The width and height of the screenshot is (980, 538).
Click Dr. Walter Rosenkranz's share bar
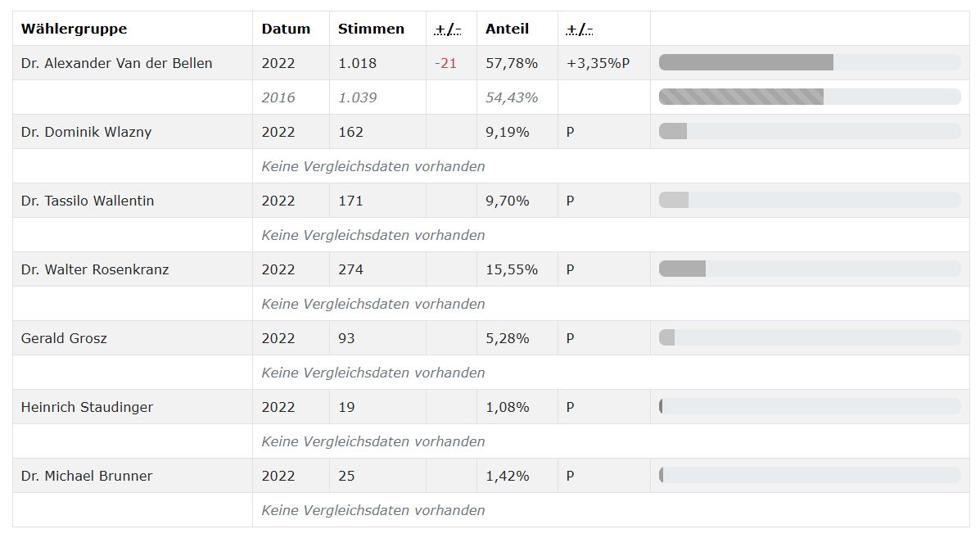[810, 269]
